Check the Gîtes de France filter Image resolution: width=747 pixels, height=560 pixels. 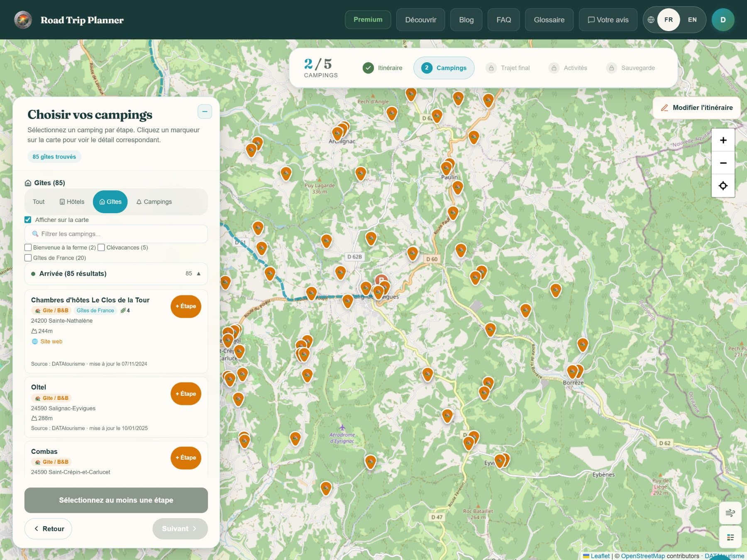point(28,258)
